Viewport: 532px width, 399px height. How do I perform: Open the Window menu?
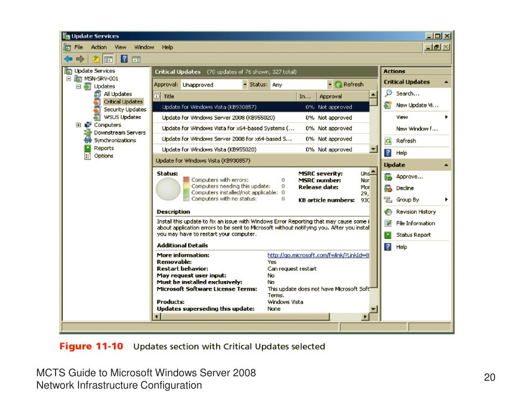144,47
